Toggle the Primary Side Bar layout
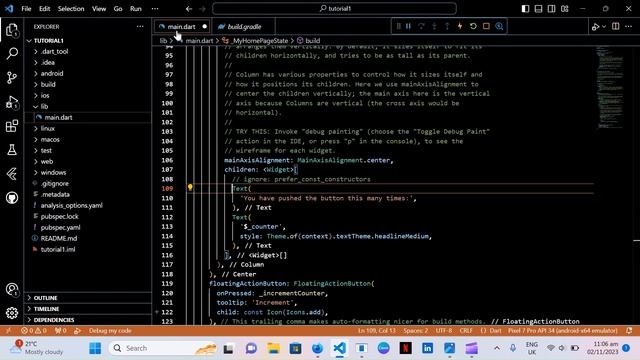 point(525,9)
